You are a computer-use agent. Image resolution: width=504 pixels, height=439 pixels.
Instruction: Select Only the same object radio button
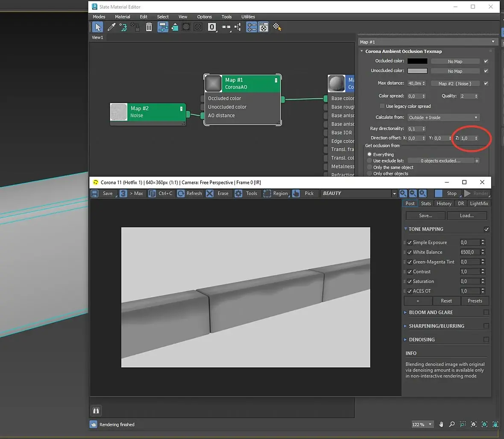(370, 168)
